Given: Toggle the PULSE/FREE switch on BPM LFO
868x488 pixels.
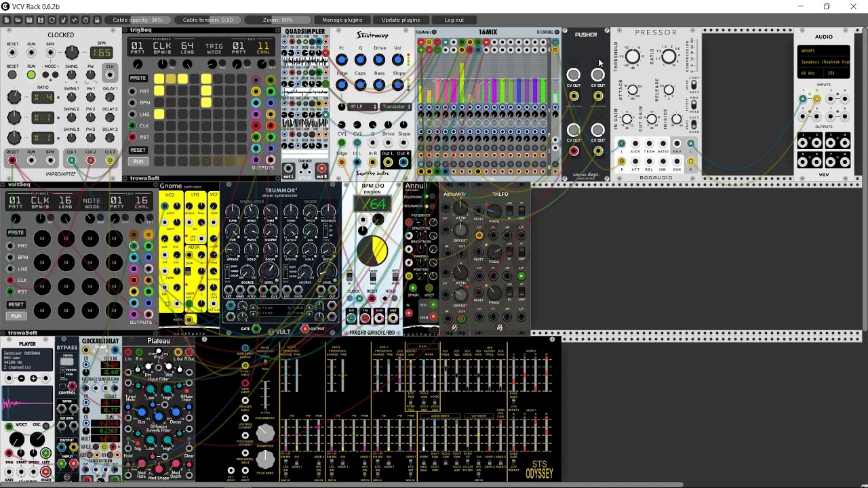Looking at the screenshot, I should (x=373, y=277).
